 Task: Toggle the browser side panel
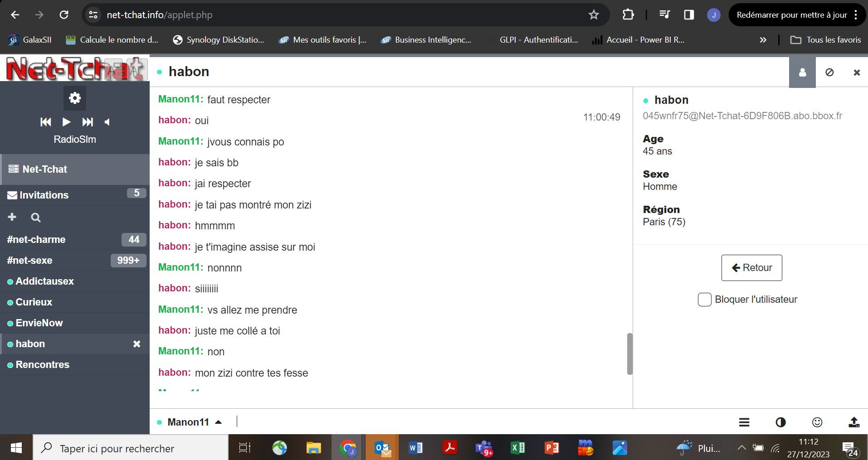(x=689, y=15)
